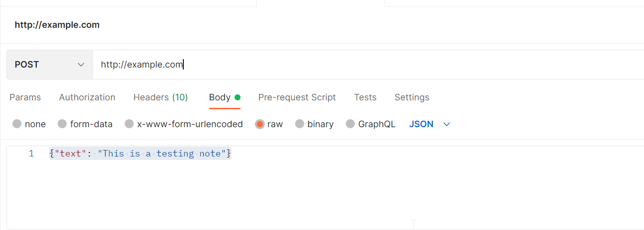Select the GraphQL body type
The width and height of the screenshot is (644, 230).
[350, 124]
